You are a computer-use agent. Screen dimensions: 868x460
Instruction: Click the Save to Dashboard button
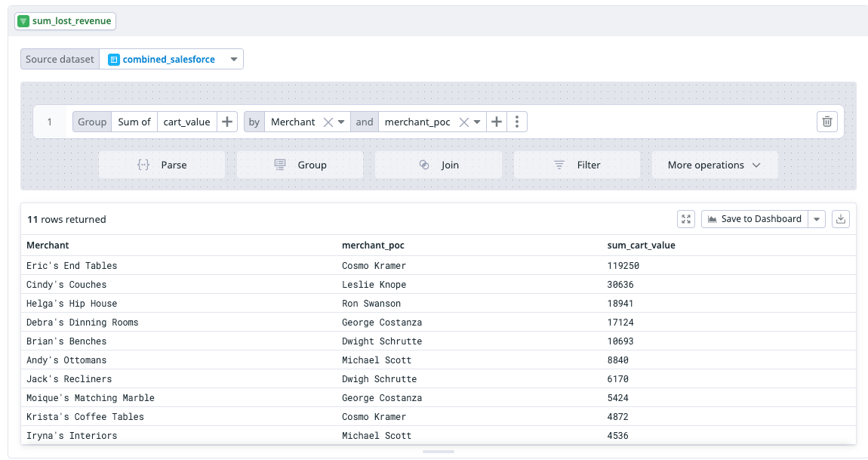point(754,219)
